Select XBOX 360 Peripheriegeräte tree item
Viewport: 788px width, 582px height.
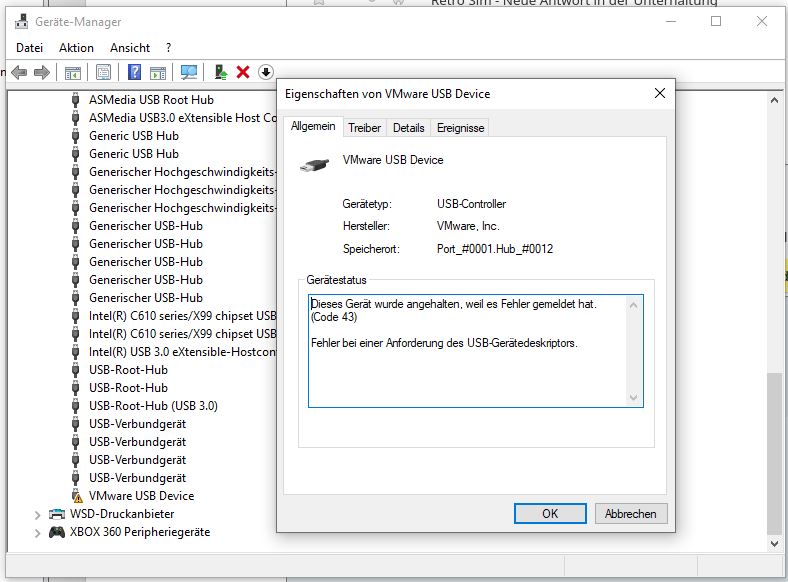tap(140, 532)
